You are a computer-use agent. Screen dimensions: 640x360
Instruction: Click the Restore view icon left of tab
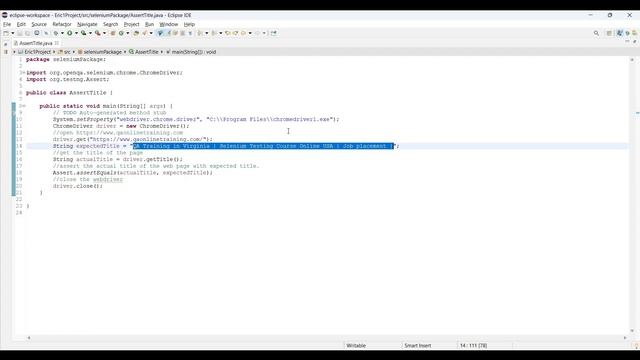pos(5,44)
